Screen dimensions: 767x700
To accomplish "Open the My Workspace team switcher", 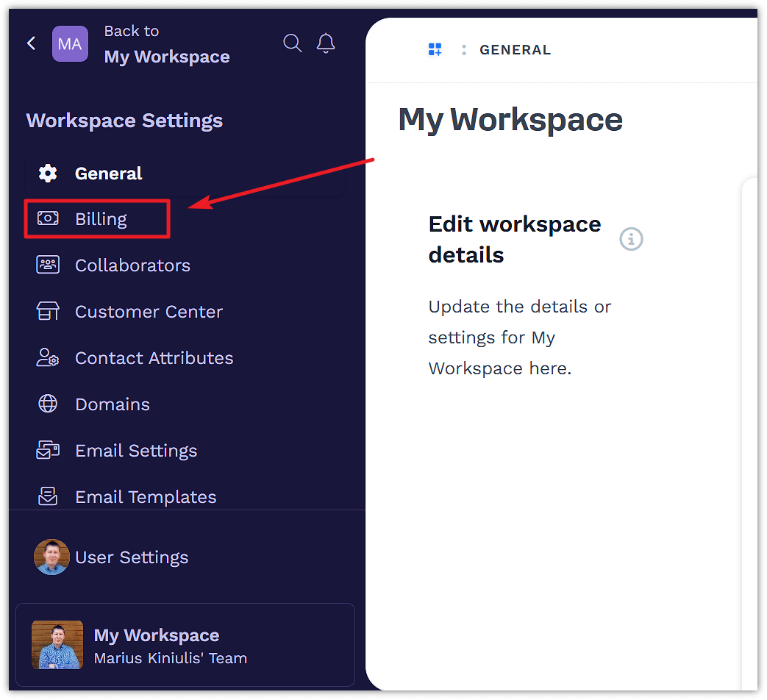I will pyautogui.click(x=185, y=644).
